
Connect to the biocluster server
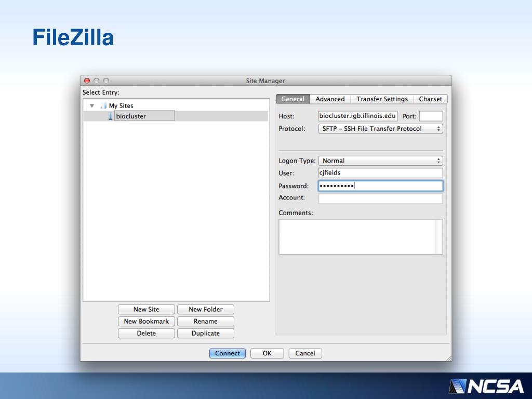(x=228, y=353)
